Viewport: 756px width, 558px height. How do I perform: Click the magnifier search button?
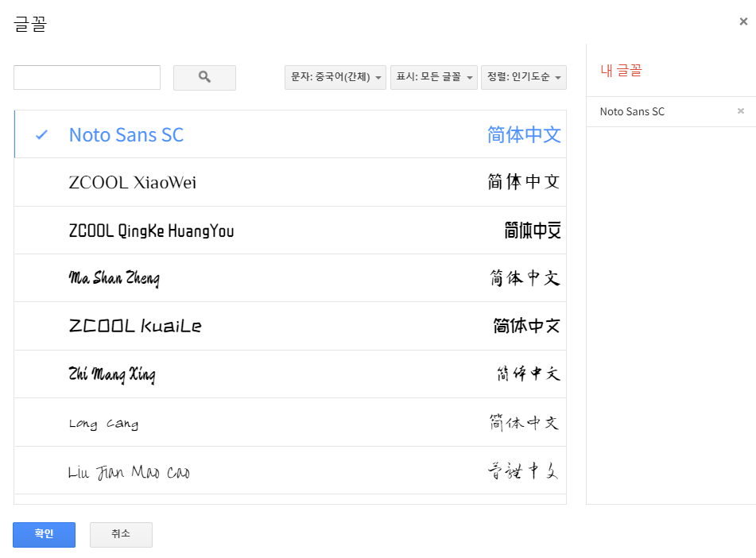click(x=204, y=78)
